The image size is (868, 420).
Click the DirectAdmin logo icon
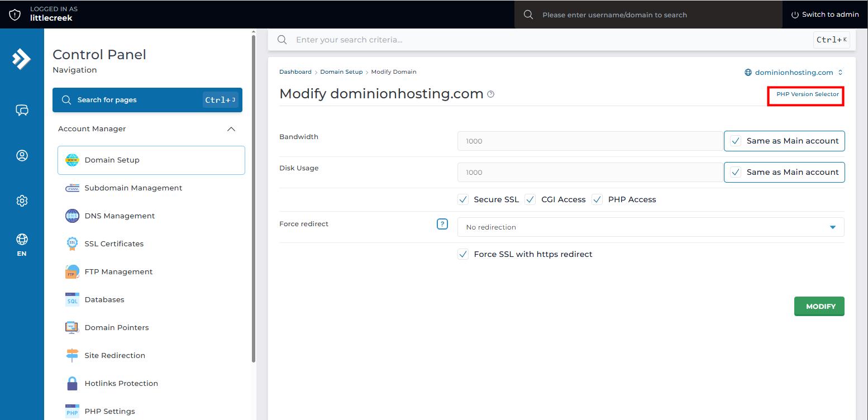pos(22,59)
